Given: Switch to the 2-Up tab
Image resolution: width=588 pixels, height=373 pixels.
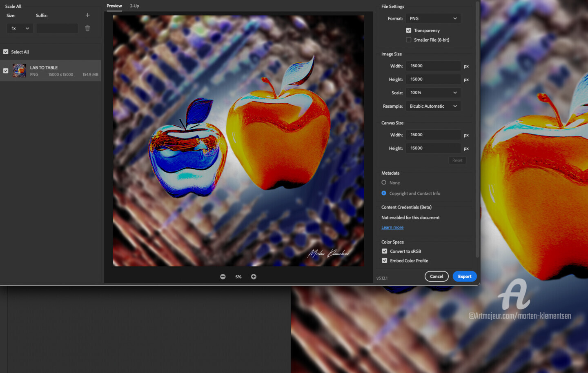Looking at the screenshot, I should pyautogui.click(x=134, y=6).
